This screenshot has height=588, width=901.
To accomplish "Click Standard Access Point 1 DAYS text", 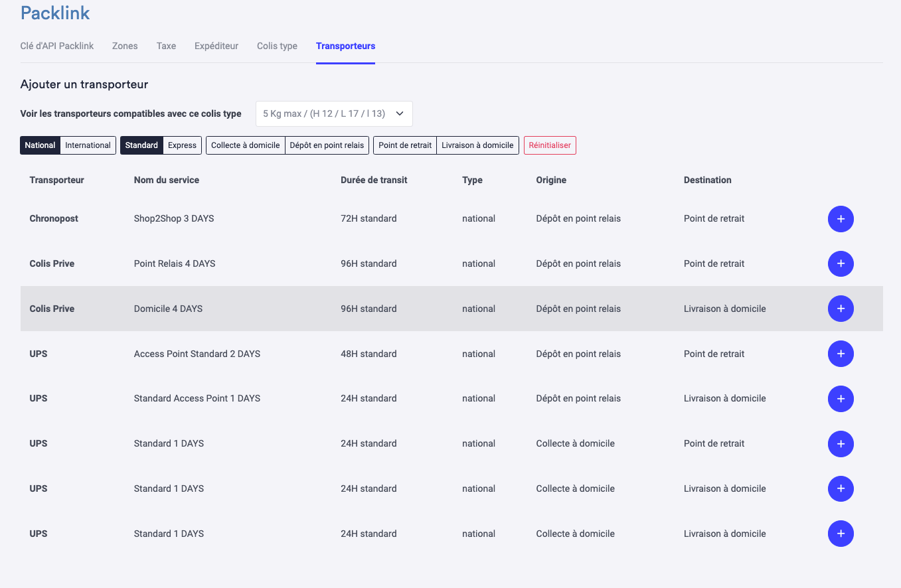I will (197, 398).
